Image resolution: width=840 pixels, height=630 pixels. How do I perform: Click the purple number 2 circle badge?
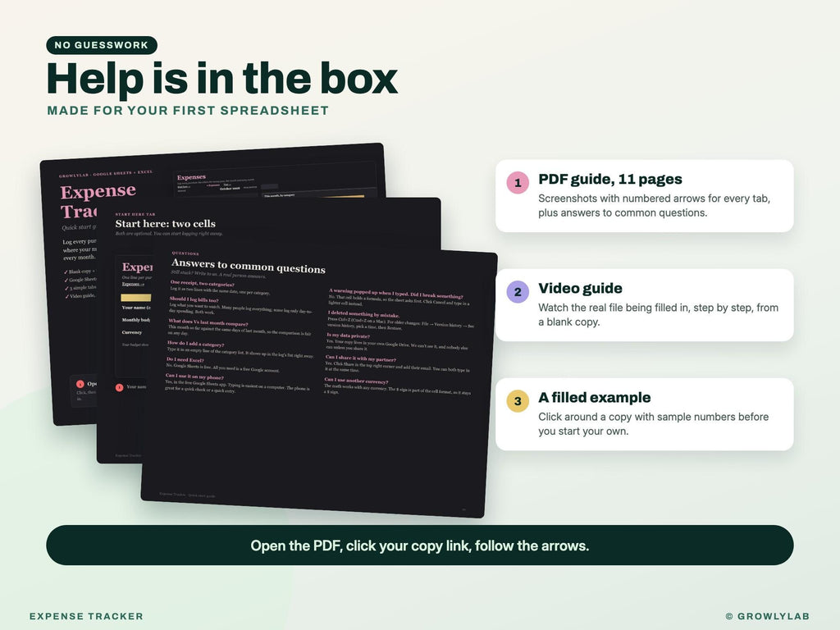[518, 292]
